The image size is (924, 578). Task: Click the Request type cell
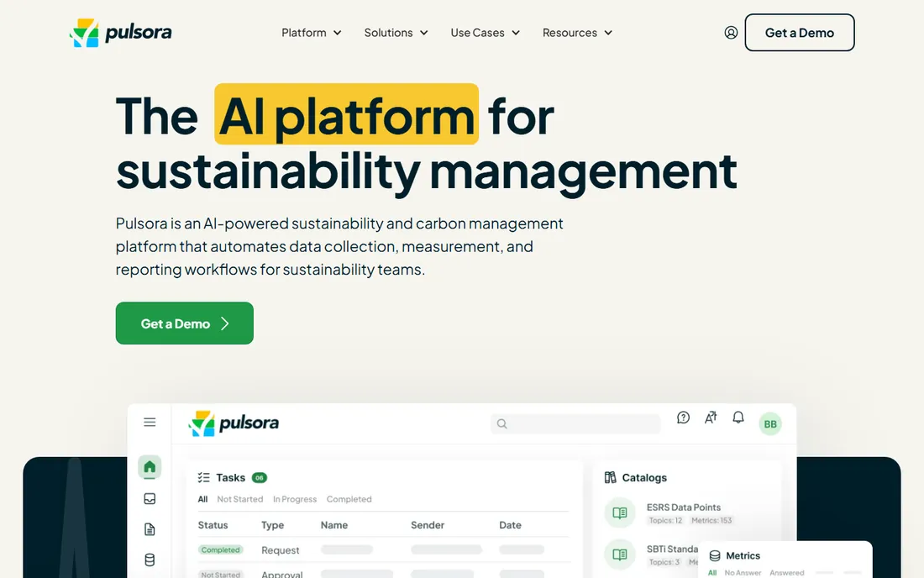280,550
